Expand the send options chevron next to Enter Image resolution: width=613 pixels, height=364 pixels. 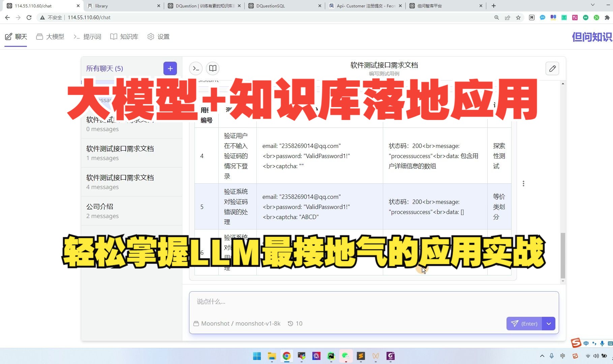[549, 323]
